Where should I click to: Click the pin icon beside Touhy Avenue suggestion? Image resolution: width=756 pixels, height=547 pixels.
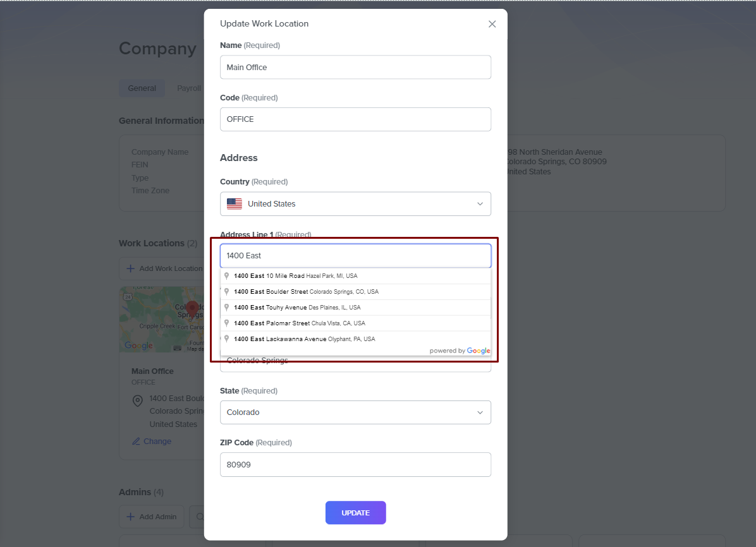(227, 308)
